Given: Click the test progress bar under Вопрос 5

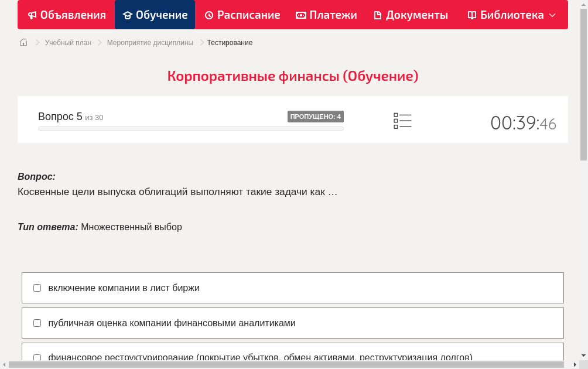Looking at the screenshot, I should tap(190, 128).
